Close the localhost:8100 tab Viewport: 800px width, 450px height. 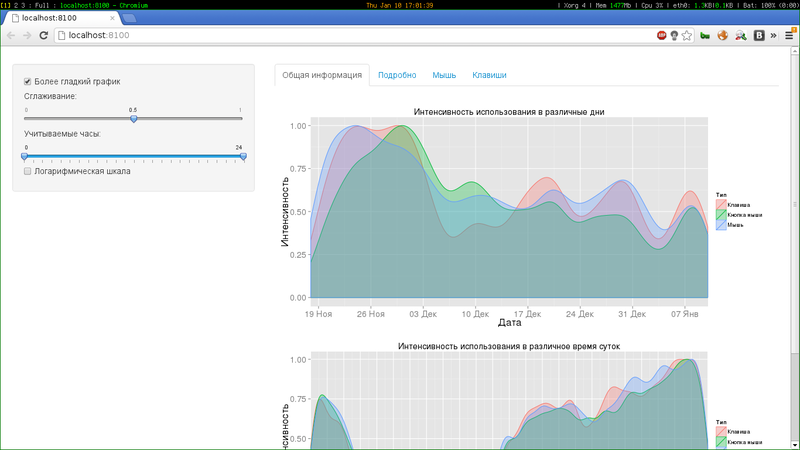point(112,18)
